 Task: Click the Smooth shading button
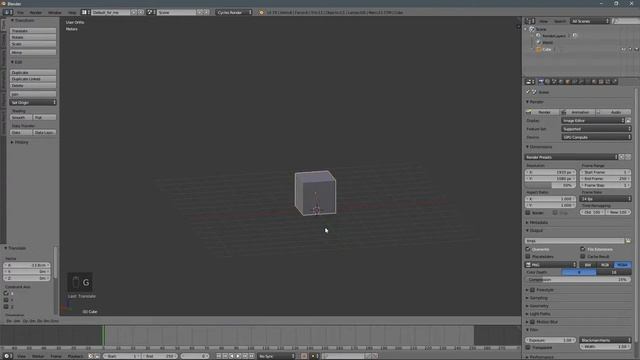(x=20, y=118)
